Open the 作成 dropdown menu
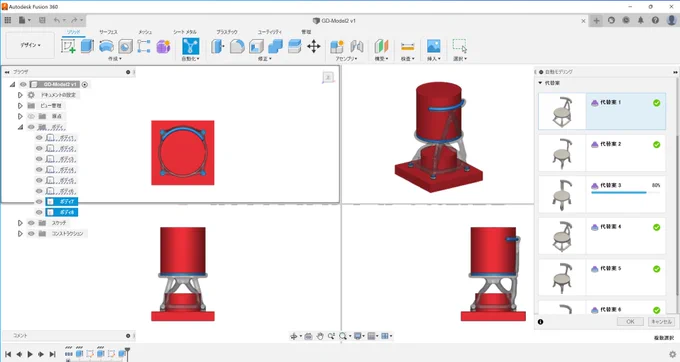The width and height of the screenshot is (680, 362). click(115, 59)
